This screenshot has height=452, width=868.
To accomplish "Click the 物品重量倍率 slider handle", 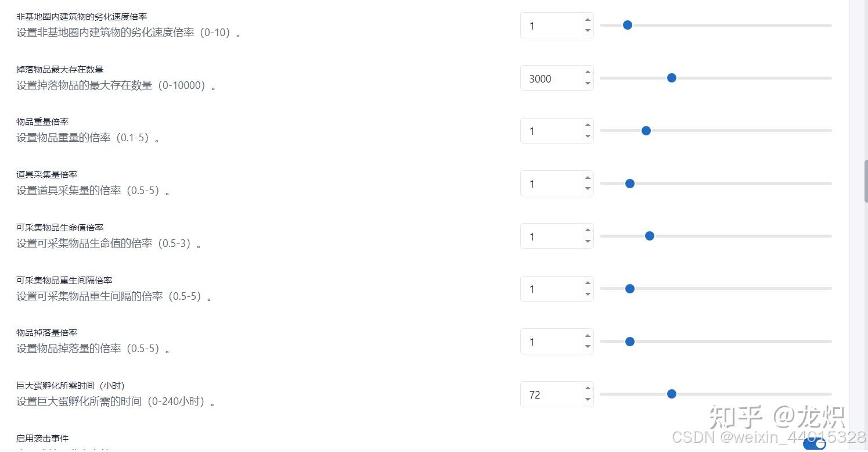I will coord(646,131).
